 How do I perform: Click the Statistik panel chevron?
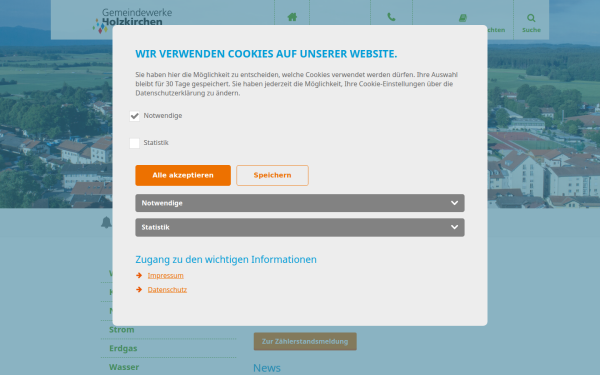[x=454, y=227]
